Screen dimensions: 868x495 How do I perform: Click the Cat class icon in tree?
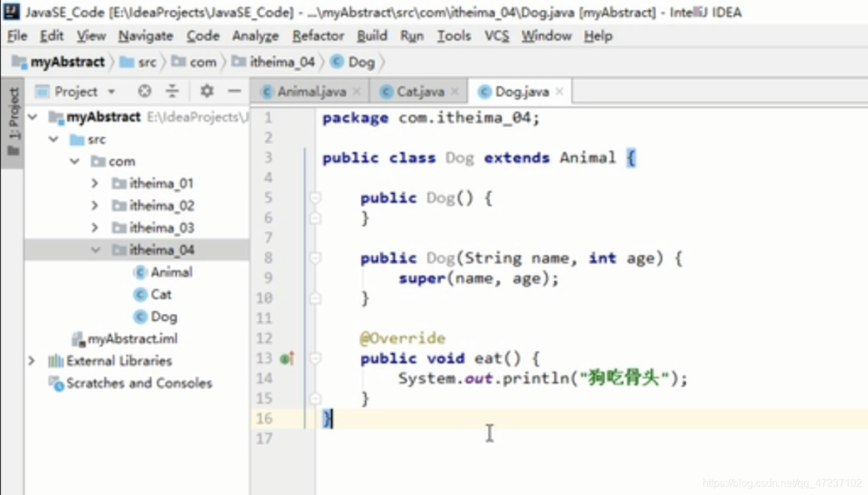[x=140, y=295]
